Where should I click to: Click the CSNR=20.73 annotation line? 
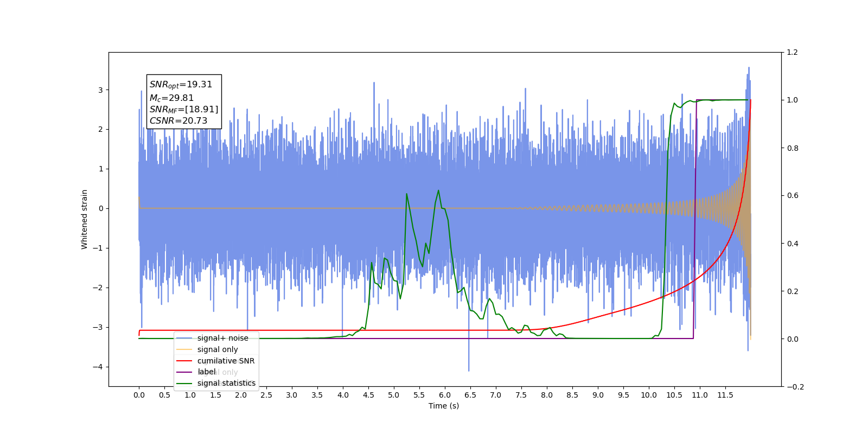pos(178,121)
